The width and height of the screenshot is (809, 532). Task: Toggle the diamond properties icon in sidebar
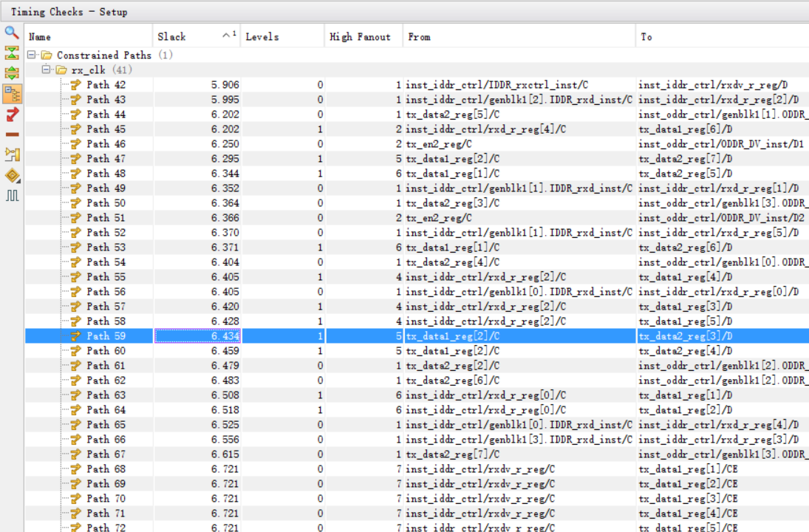click(x=10, y=174)
